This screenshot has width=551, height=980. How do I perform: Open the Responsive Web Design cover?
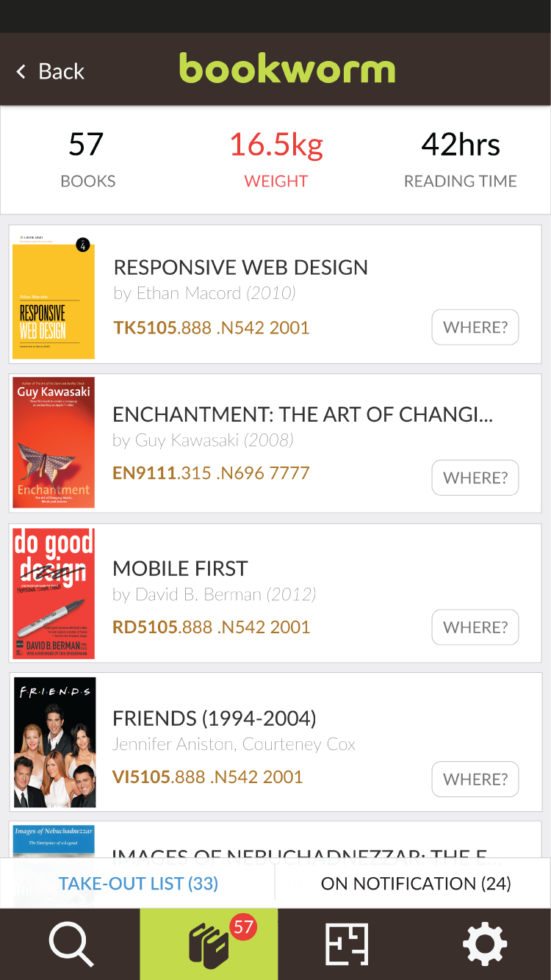[x=54, y=297]
